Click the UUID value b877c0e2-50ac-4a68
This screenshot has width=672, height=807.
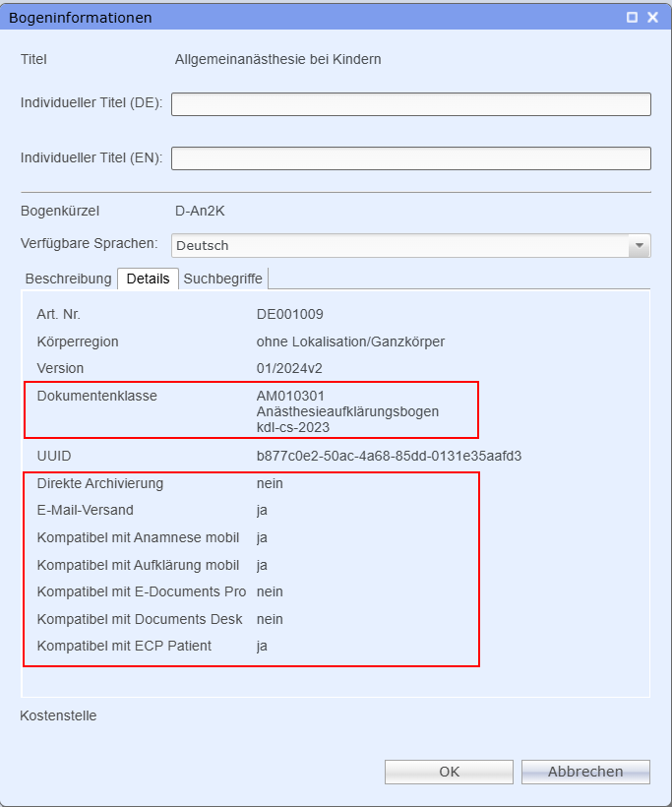click(389, 456)
